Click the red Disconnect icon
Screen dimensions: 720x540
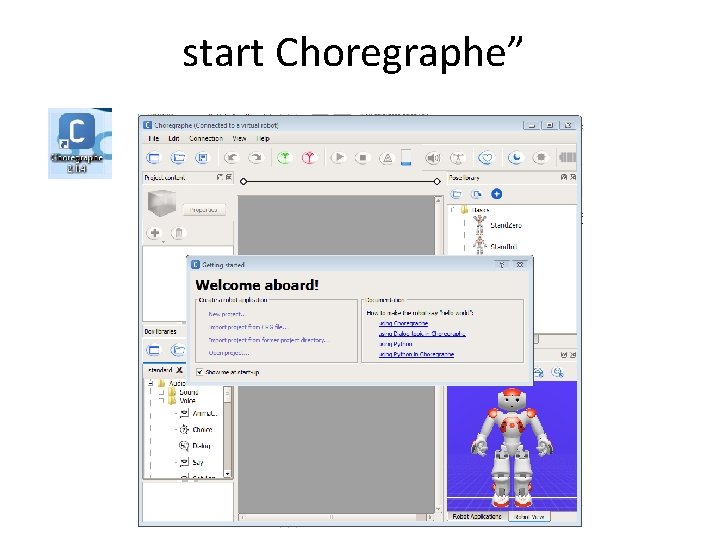coord(309,158)
